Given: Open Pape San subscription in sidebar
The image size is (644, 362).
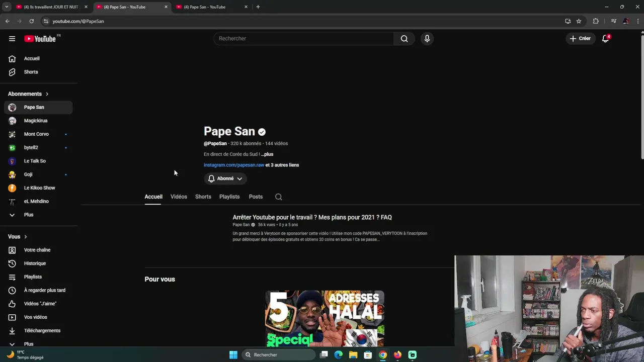Looking at the screenshot, I should [38, 107].
